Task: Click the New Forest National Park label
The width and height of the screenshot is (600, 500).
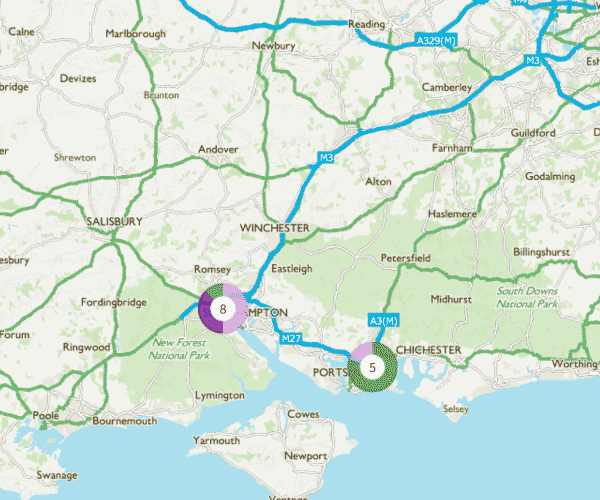Action: point(179,349)
